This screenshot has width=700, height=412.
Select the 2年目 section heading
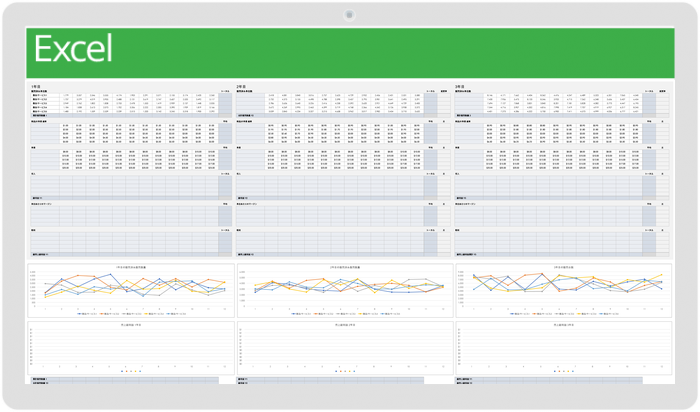pyautogui.click(x=240, y=86)
